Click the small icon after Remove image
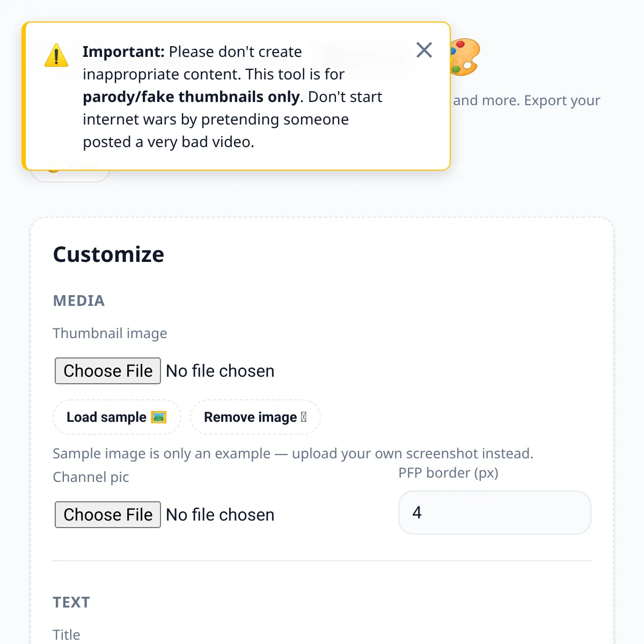The height and width of the screenshot is (644, 644). (304, 417)
